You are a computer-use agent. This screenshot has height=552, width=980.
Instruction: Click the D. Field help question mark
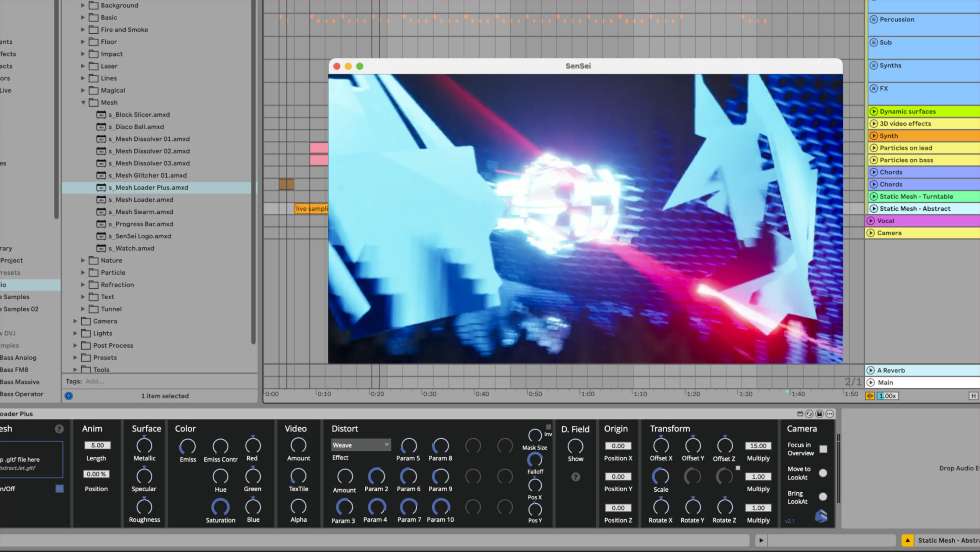575,477
